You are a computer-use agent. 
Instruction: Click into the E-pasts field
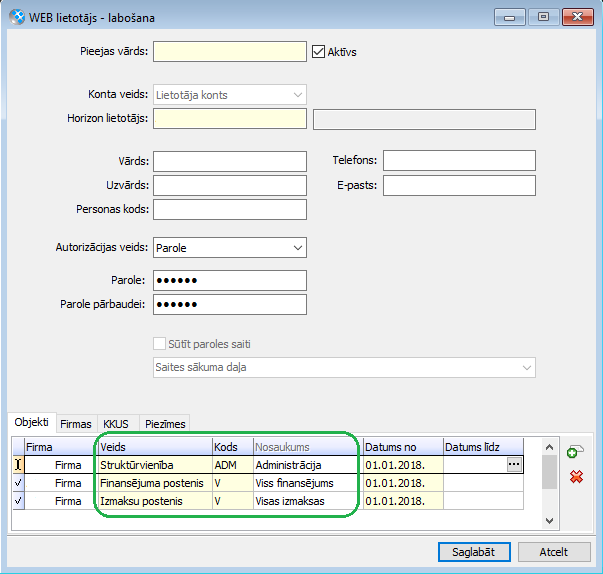459,185
